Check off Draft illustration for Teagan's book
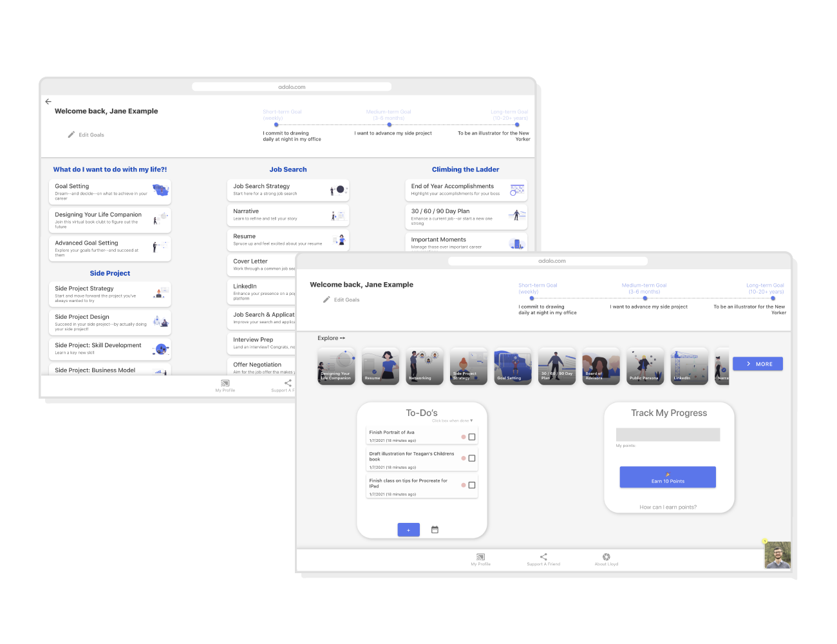Screen dimensions: 837x644 tap(472, 459)
